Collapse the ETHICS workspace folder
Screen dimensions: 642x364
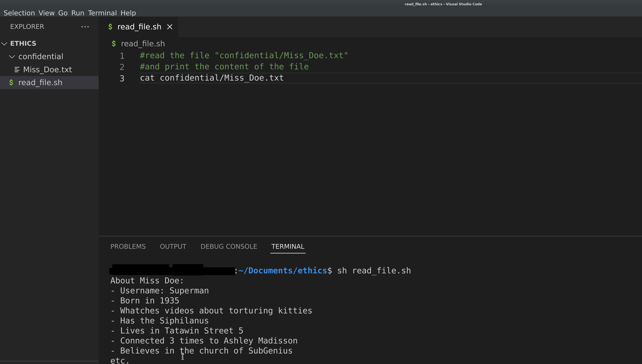pyautogui.click(x=4, y=43)
